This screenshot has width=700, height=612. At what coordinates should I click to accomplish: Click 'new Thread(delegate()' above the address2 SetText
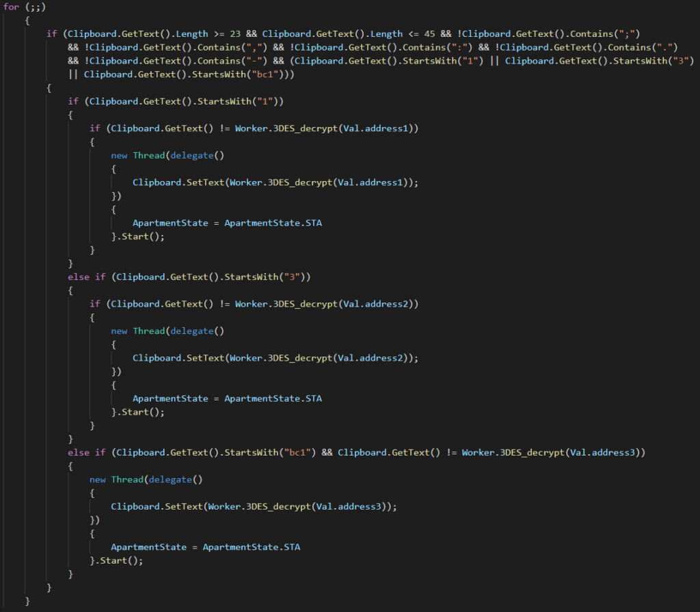[x=167, y=331]
